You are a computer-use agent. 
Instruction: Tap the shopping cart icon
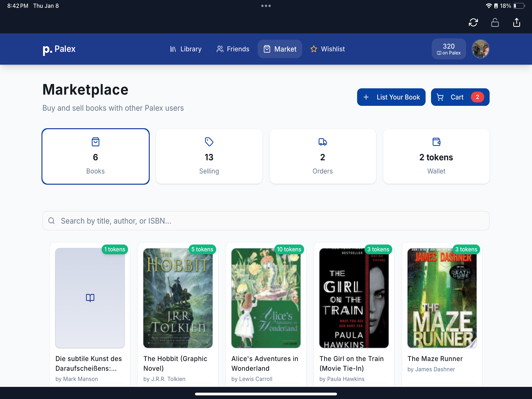point(440,97)
